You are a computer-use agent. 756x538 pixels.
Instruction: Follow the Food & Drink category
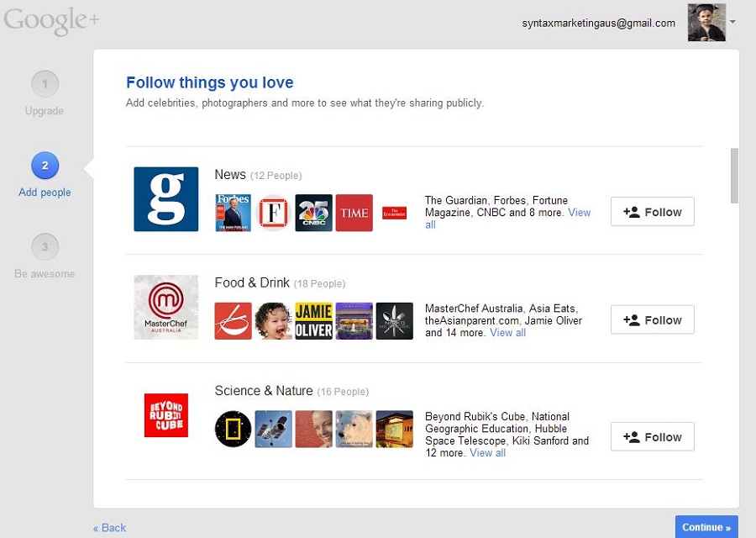point(653,319)
